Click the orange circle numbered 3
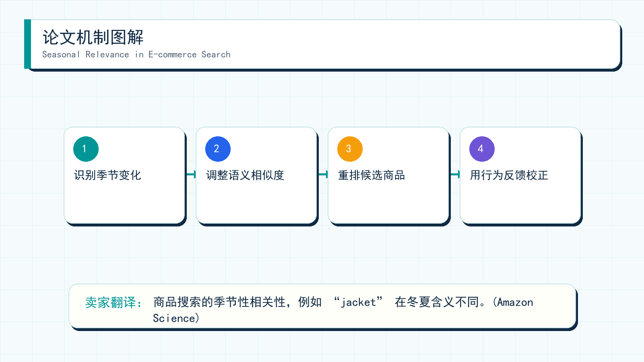The image size is (644, 362). point(350,149)
